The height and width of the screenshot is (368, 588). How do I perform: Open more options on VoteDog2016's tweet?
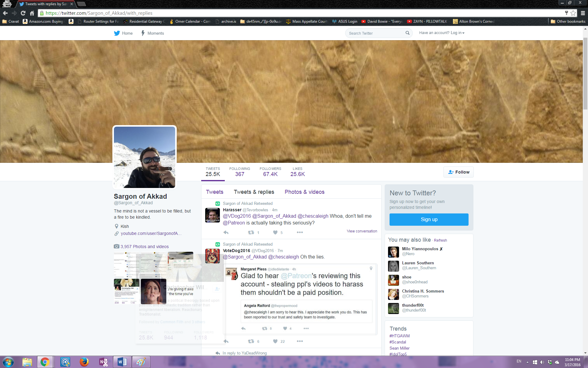pyautogui.click(x=300, y=341)
